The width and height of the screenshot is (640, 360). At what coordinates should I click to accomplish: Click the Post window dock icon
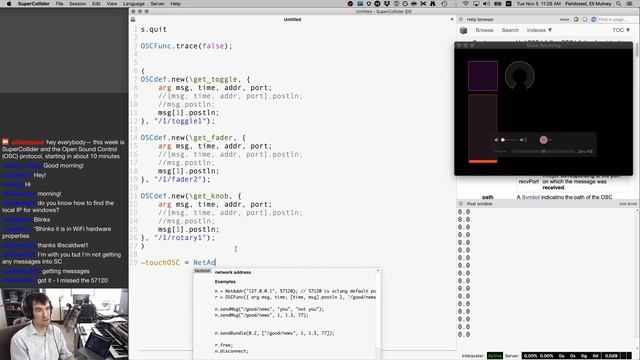(x=461, y=204)
